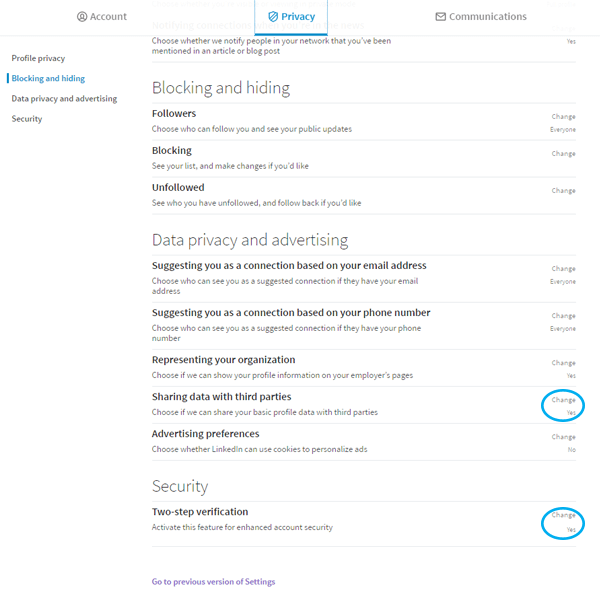Change Sharing data with third parties
The width and height of the screenshot is (600, 600).
(563, 400)
